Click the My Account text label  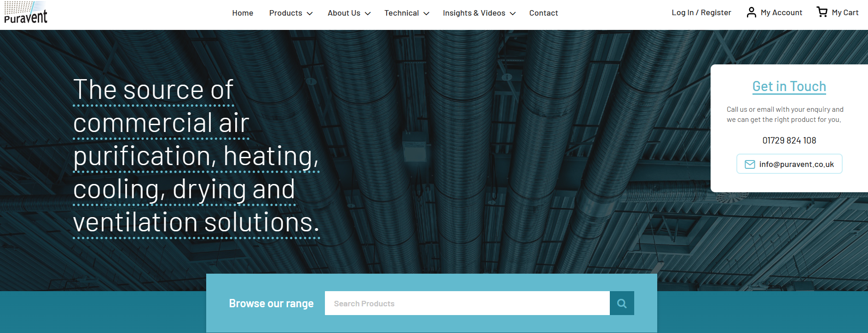tap(781, 12)
